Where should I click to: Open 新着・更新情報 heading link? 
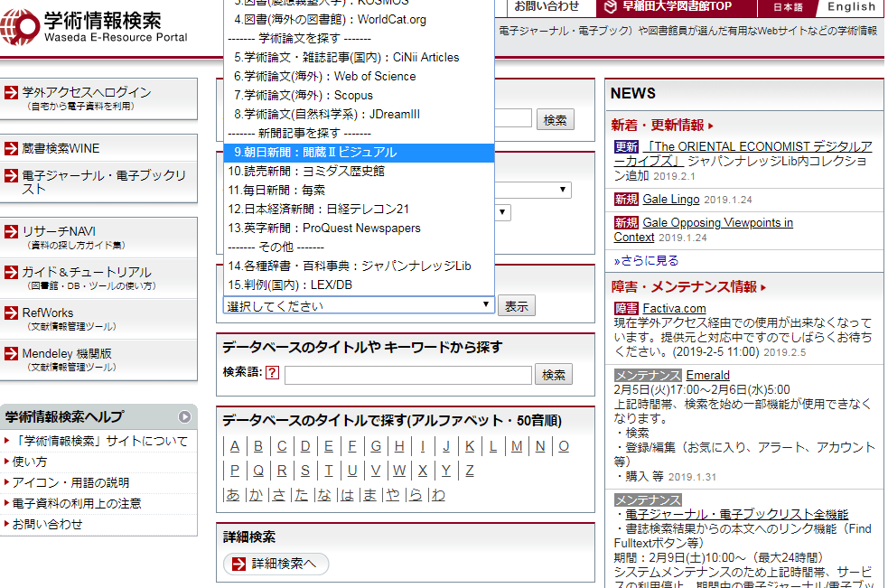coord(662,126)
